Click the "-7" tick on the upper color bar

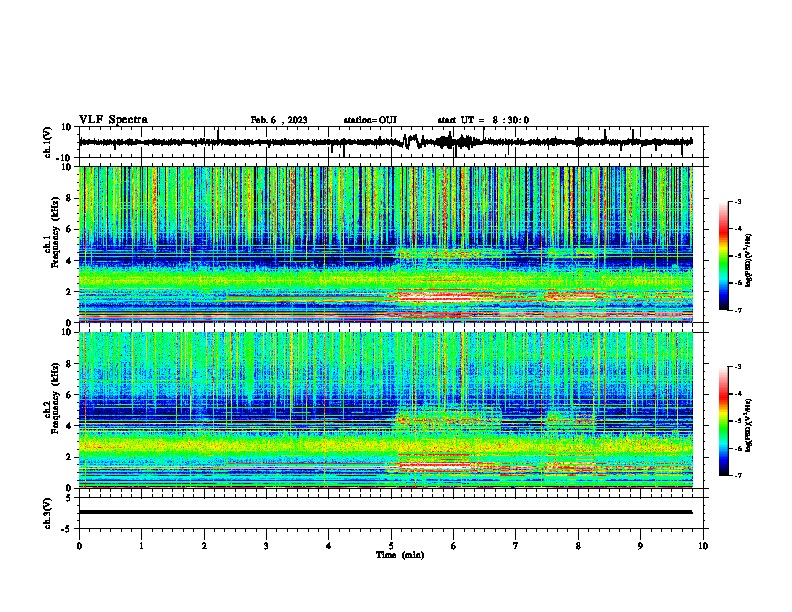(x=737, y=310)
